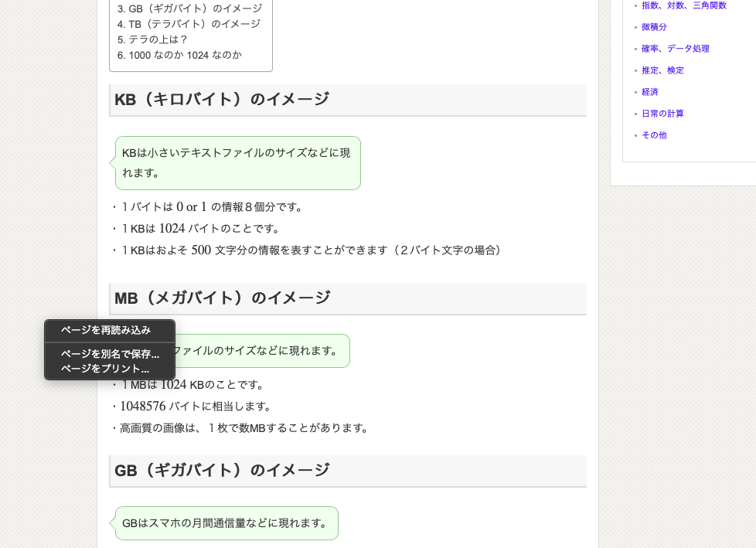Select ページを再読み込み in context menu
The image size is (756, 548).
(x=106, y=330)
